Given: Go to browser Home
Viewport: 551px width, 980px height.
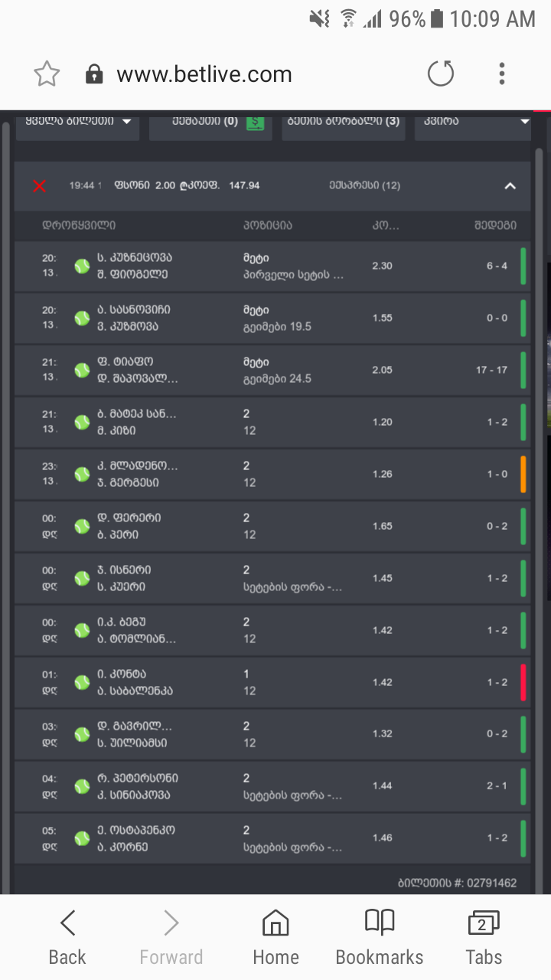Looking at the screenshot, I should (x=275, y=937).
